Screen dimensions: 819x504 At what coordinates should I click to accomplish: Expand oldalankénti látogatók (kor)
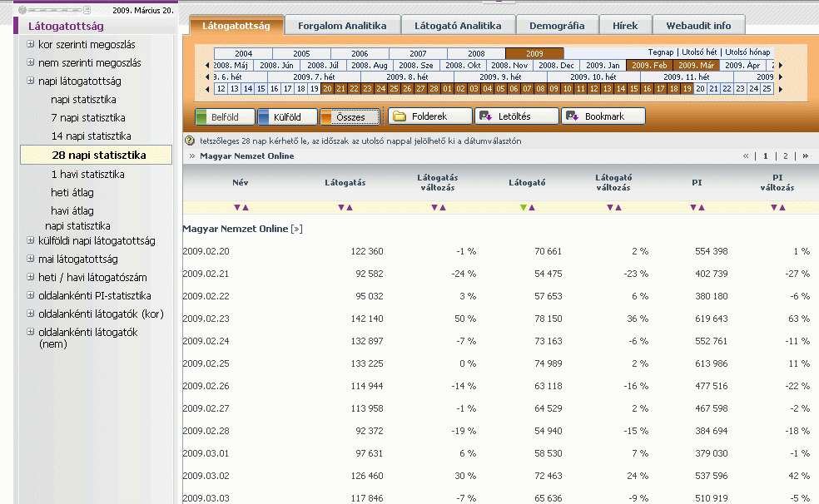pyautogui.click(x=30, y=314)
